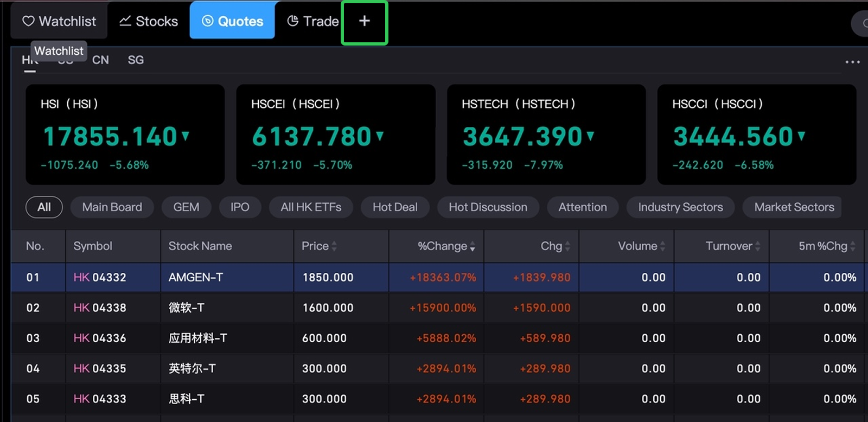Toggle the GEM filter
Screen dimensions: 868x422
click(x=186, y=207)
